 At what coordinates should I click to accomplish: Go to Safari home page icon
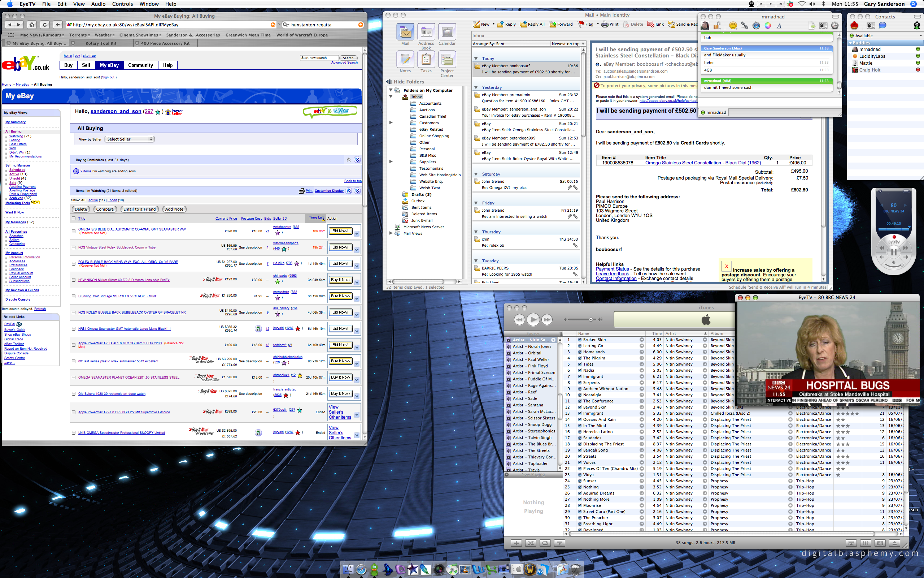click(32, 25)
